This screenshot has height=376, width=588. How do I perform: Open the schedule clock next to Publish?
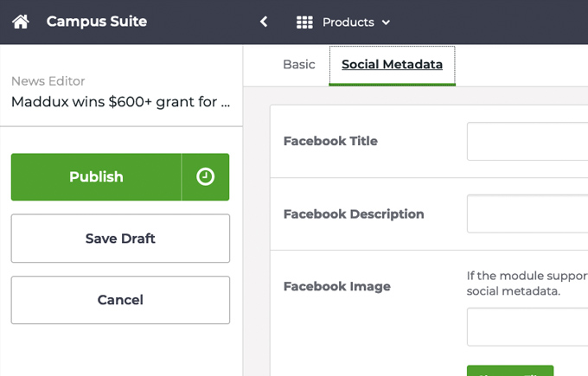tap(205, 177)
